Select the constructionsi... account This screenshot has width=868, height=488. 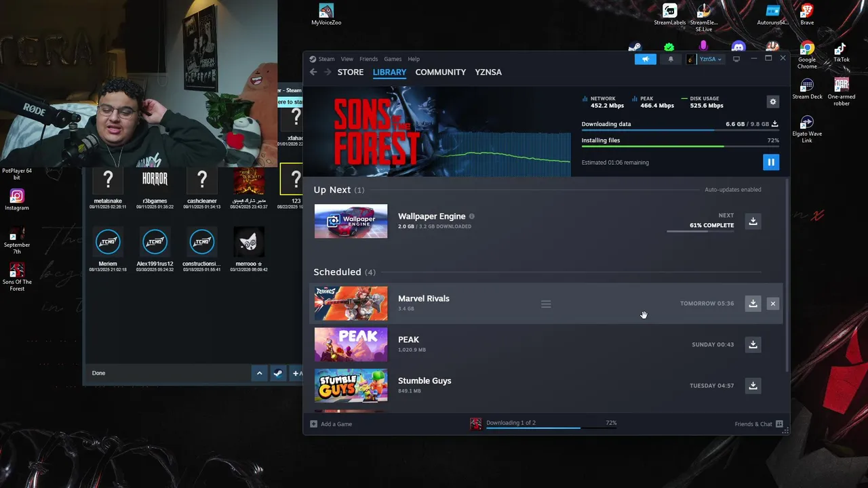point(202,250)
